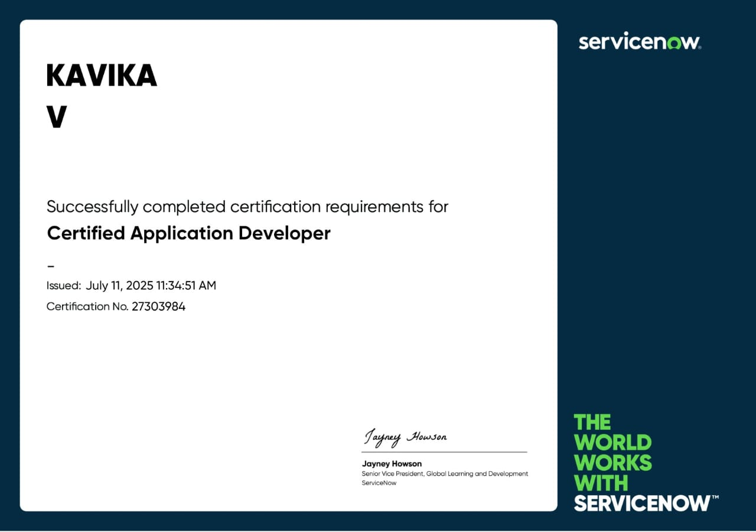This screenshot has height=532, width=756.
Task: Click the letter V below KAVIKA
Action: click(57, 117)
